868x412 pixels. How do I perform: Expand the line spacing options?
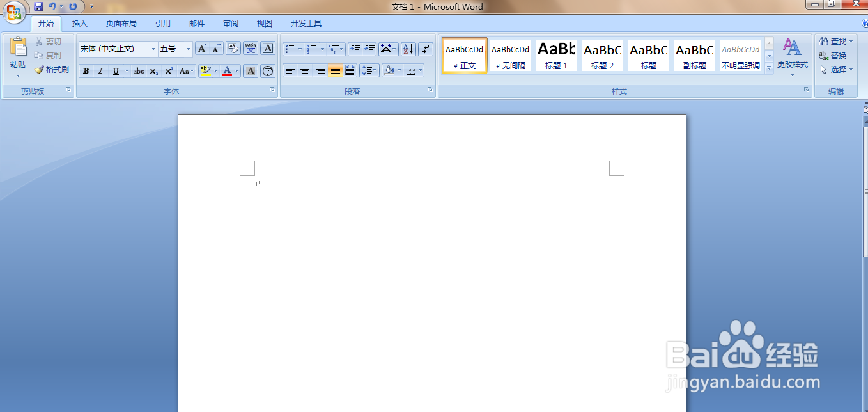pyautogui.click(x=369, y=70)
